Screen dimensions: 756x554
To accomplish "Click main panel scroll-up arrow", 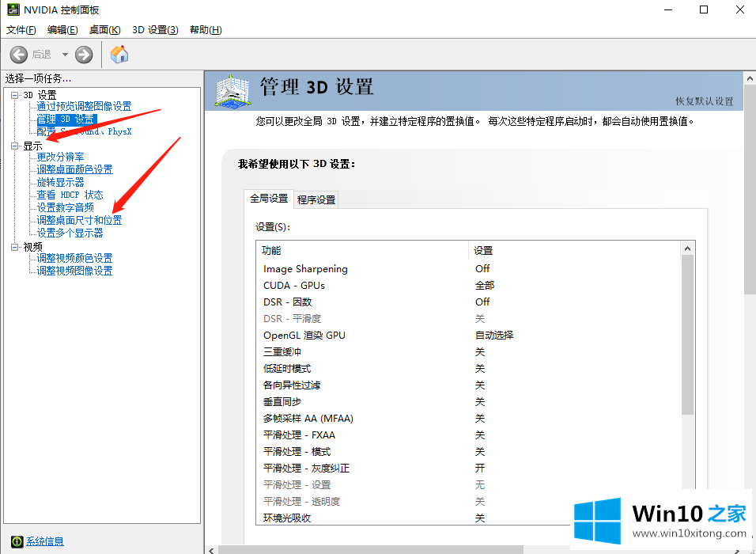I will tap(750, 78).
